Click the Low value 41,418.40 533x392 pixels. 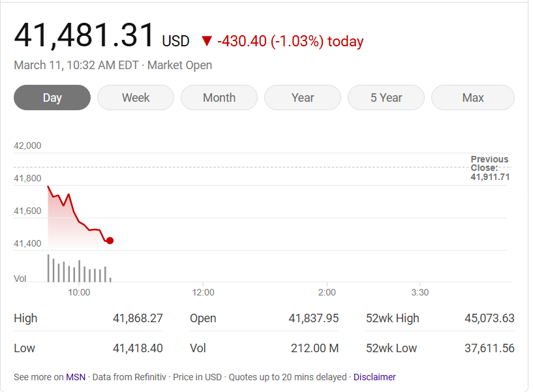click(x=138, y=348)
